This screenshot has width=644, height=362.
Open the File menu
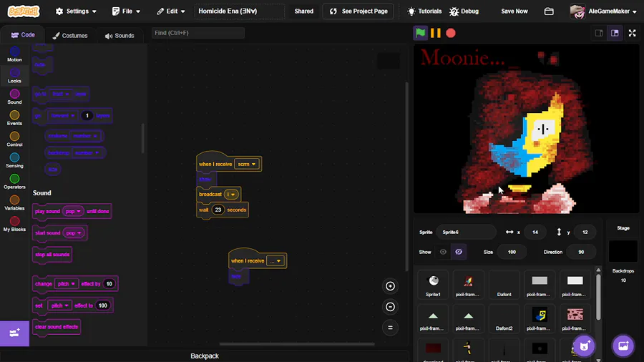[x=126, y=11]
